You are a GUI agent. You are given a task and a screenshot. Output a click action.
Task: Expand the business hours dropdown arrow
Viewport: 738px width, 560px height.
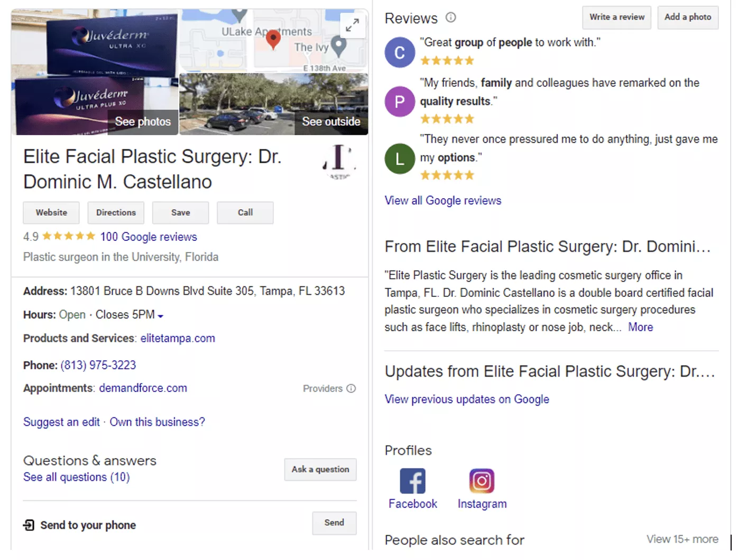point(161,316)
